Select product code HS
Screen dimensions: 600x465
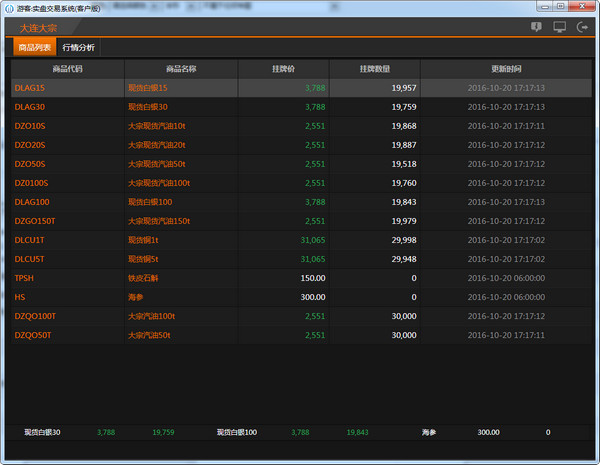click(x=20, y=297)
